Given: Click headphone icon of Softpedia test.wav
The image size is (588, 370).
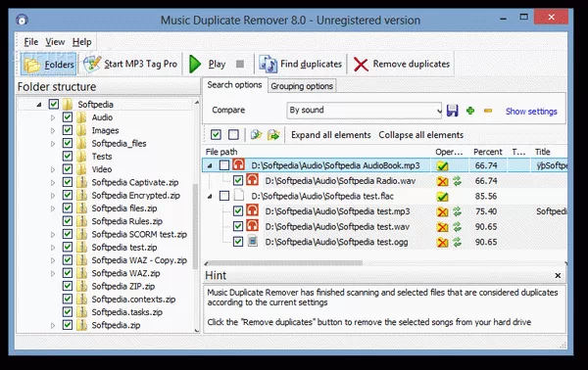Looking at the screenshot, I should click(252, 226).
